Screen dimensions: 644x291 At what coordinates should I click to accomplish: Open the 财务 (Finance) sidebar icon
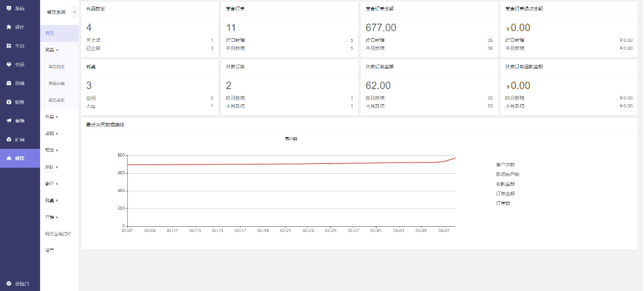click(9, 102)
